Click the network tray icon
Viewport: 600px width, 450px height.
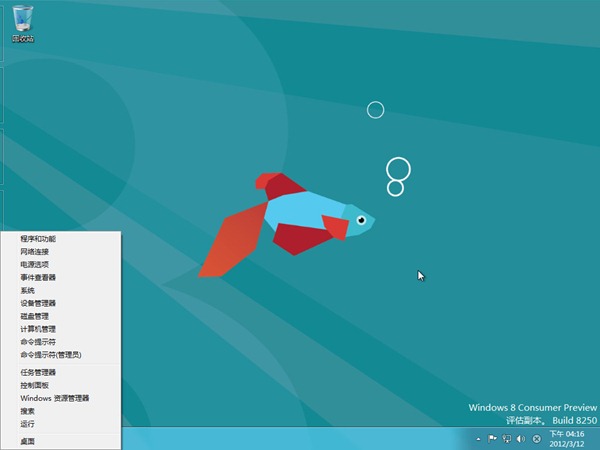coord(507,439)
